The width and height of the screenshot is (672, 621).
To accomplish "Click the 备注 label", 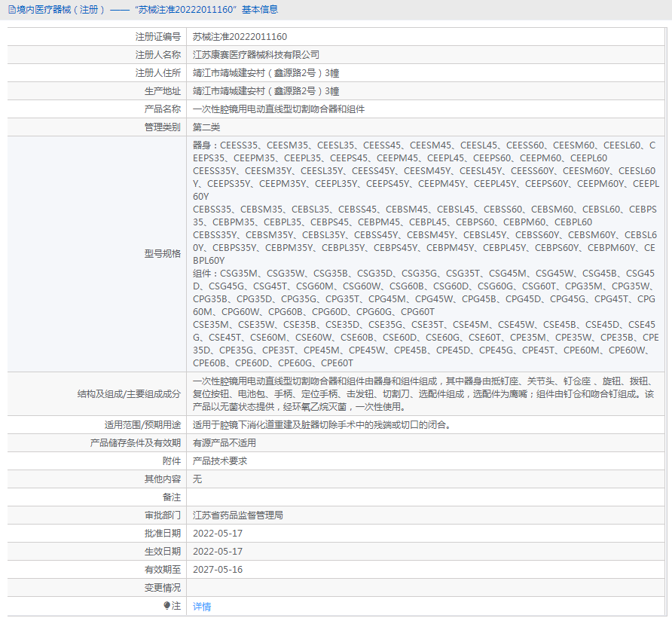I will (172, 497).
